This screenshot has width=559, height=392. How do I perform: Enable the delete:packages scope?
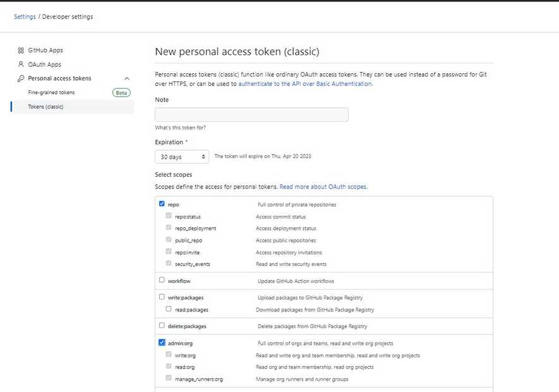click(162, 326)
